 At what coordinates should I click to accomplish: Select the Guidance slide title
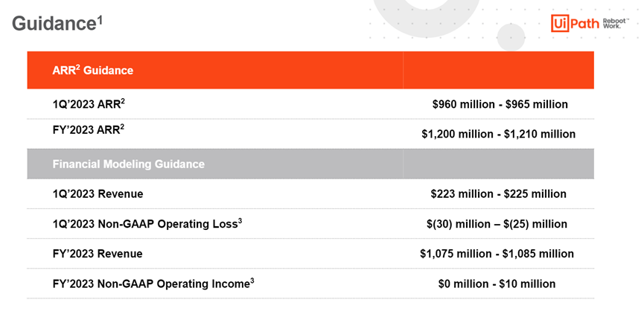[54, 24]
